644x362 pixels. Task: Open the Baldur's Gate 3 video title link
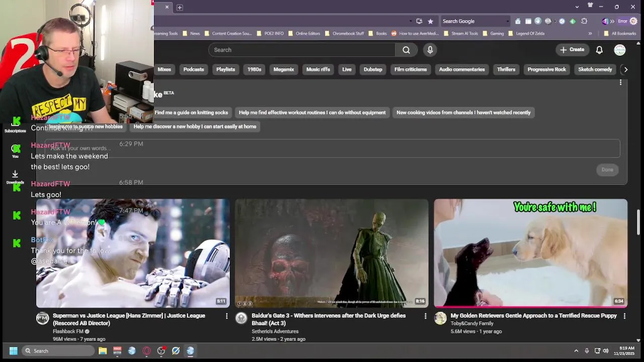click(329, 319)
